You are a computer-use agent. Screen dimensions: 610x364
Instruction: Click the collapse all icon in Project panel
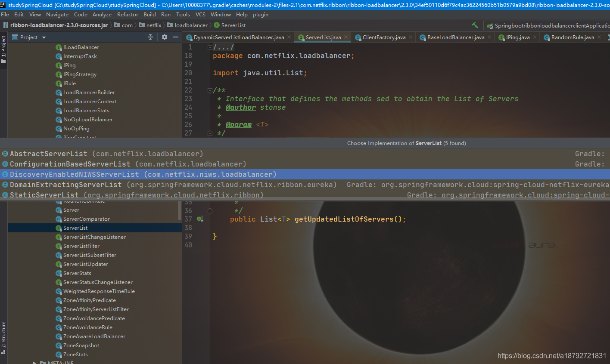click(150, 37)
